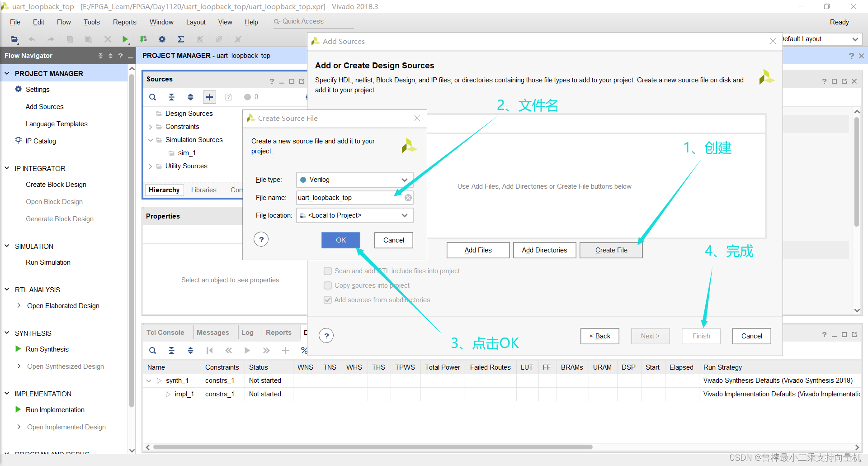Open the File location dropdown
Screen dimensions: 868x466
click(x=354, y=215)
